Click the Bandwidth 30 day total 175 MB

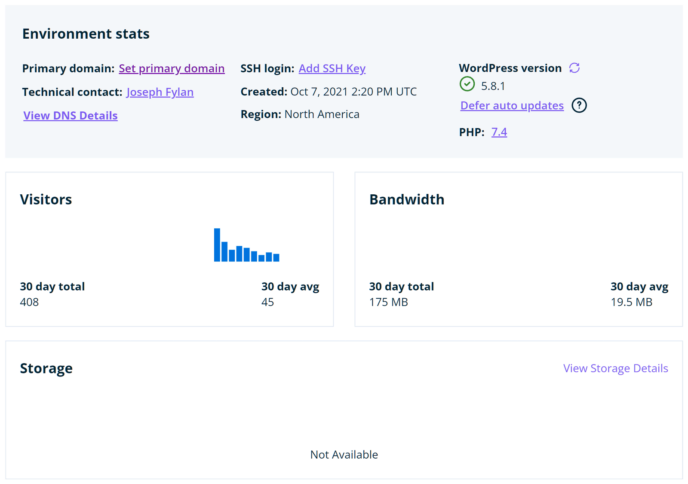[389, 302]
